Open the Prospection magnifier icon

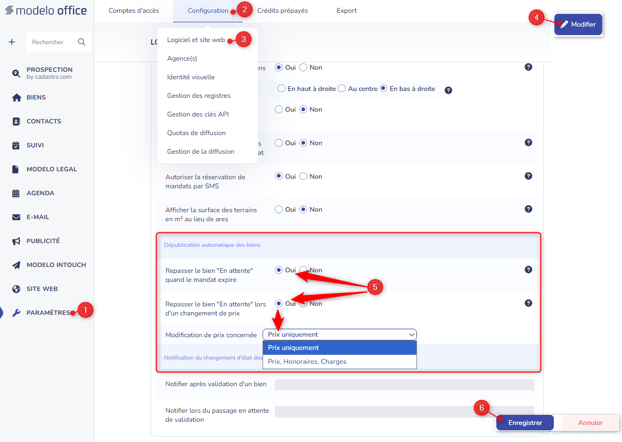point(16,73)
